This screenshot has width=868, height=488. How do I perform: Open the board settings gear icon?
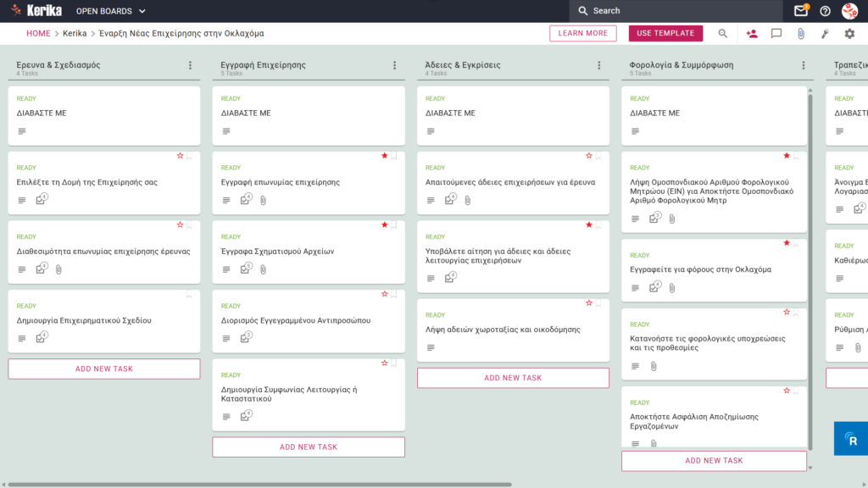[x=849, y=34]
